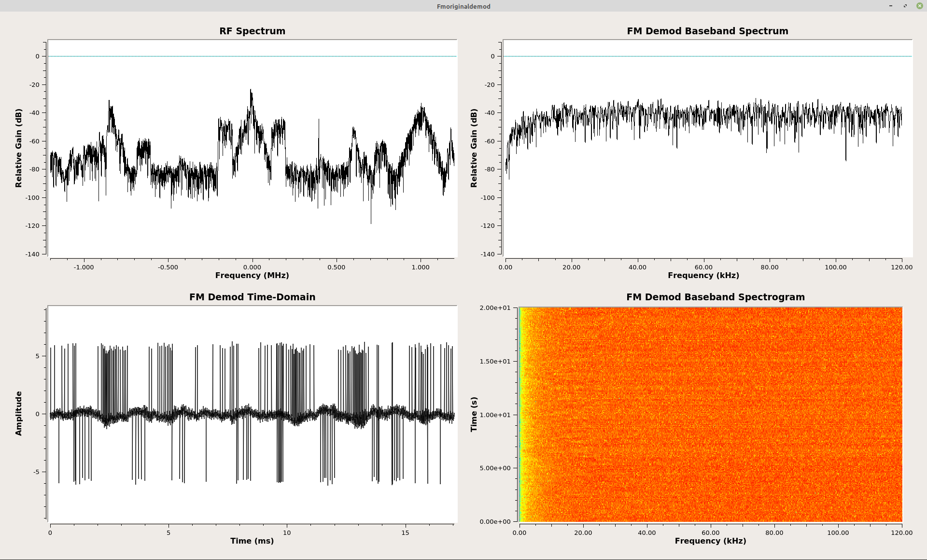Click the FM Demod Baseband Spectrogram title
This screenshot has width=927, height=560.
715,297
